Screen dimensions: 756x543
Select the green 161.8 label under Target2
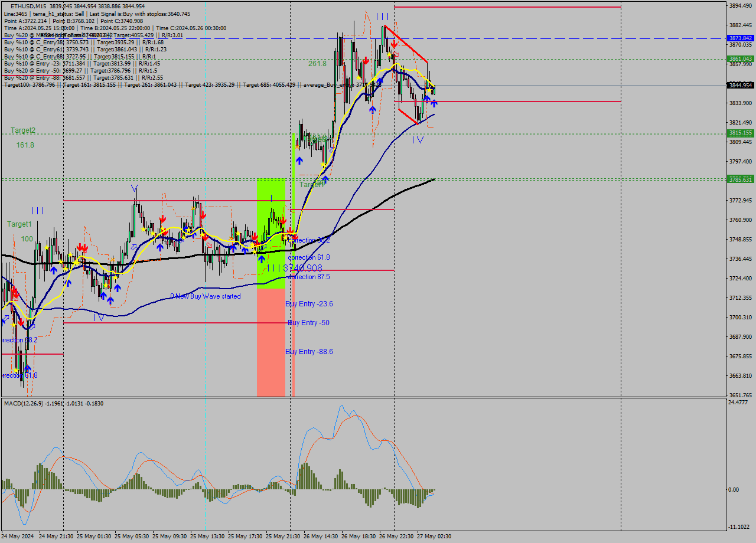click(x=25, y=145)
